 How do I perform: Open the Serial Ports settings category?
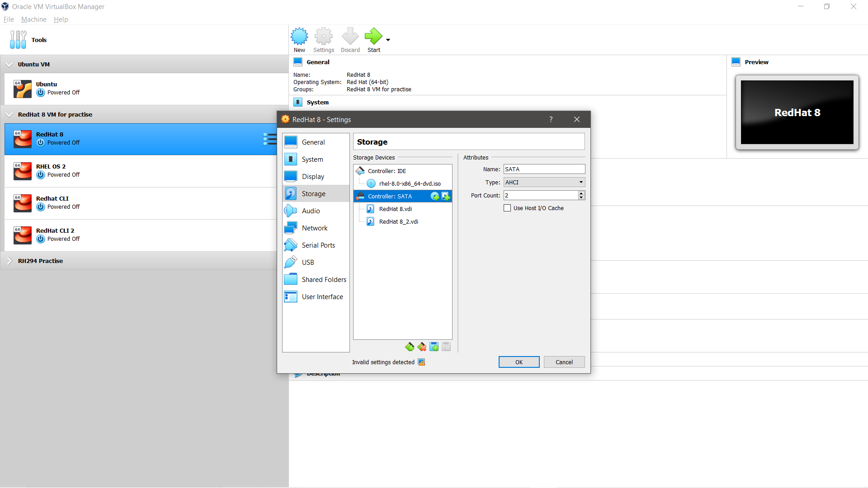tap(316, 245)
